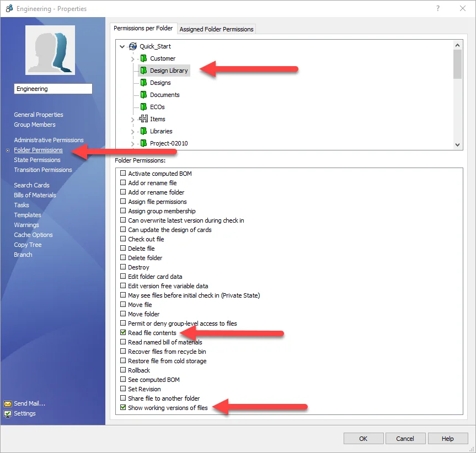The image size is (476, 453).
Task: Check Edit folder card data permission
Action: (x=123, y=276)
